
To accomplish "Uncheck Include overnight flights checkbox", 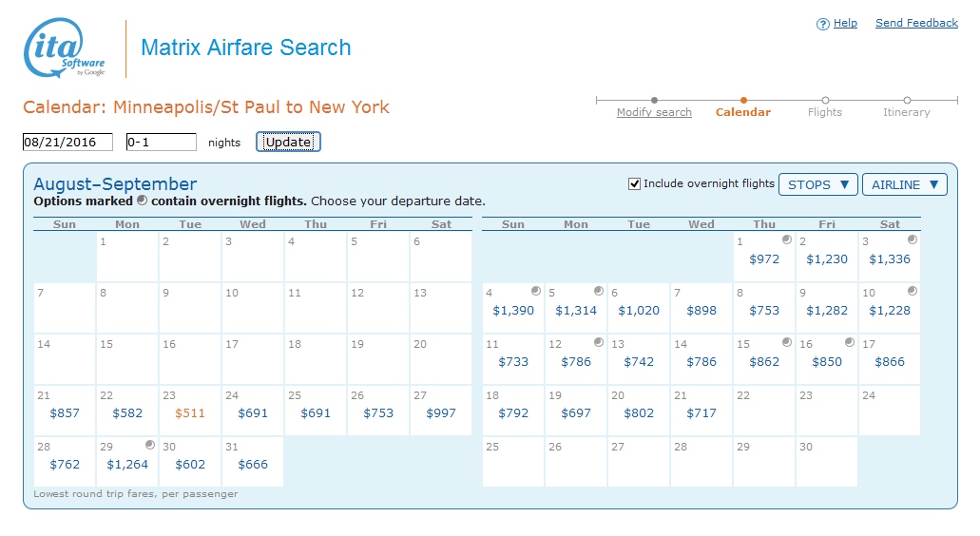I will pyautogui.click(x=635, y=183).
